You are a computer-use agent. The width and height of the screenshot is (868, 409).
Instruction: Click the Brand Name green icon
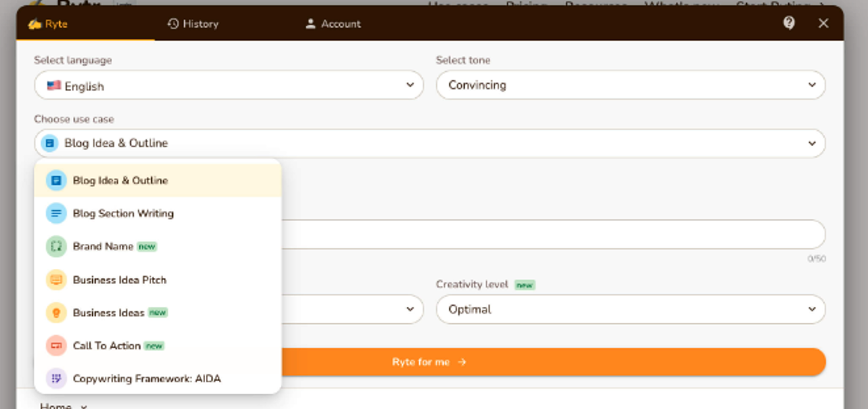pyautogui.click(x=57, y=247)
